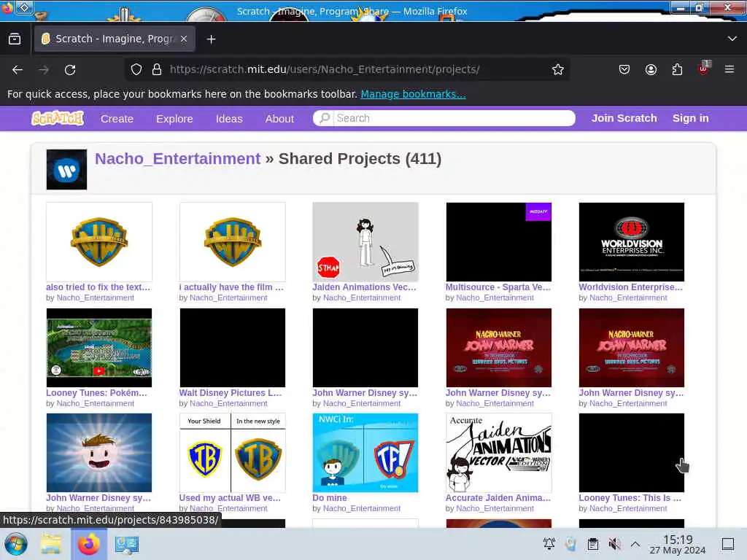Open 'also tried to fix the text' thumbnail
Screen dimensions: 747x560
click(99, 242)
